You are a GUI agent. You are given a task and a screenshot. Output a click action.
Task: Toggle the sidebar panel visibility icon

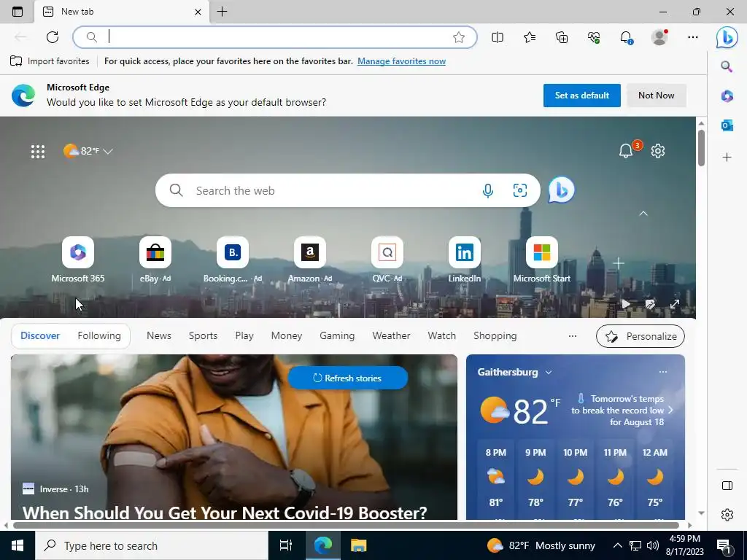(x=727, y=486)
